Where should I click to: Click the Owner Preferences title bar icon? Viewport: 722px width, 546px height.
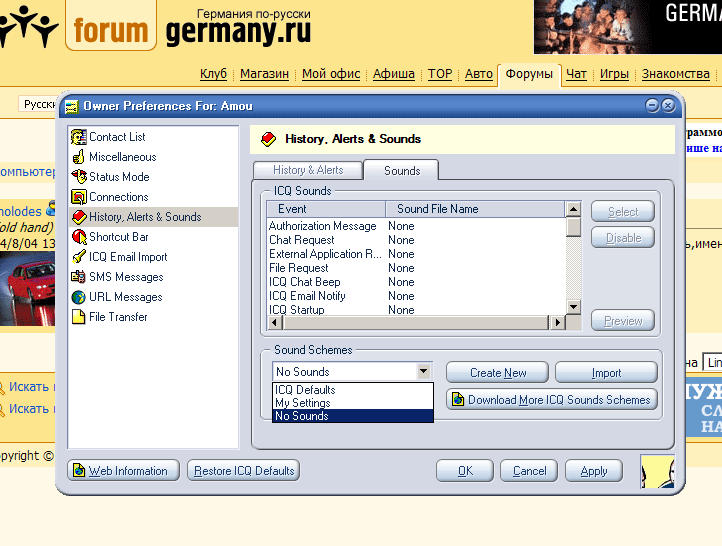[x=72, y=107]
